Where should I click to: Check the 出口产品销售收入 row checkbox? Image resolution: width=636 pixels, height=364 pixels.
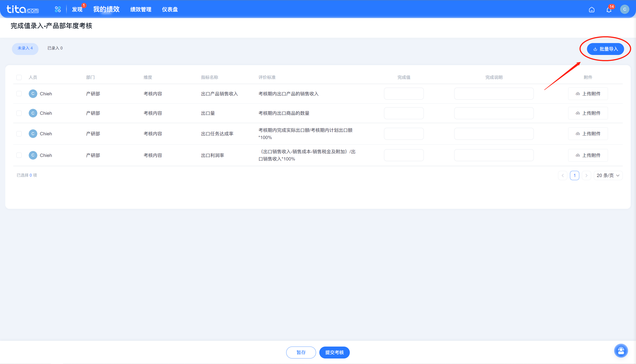(x=19, y=94)
